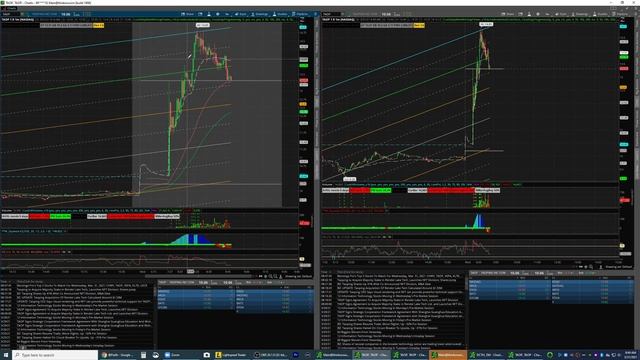Open chart settings gear on left chart

[x=218, y=14]
